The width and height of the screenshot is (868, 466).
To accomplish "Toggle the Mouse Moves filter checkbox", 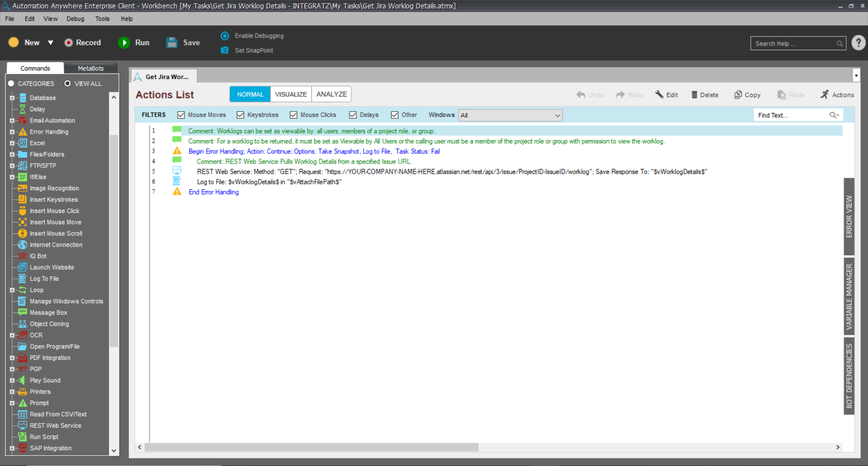I will (181, 115).
